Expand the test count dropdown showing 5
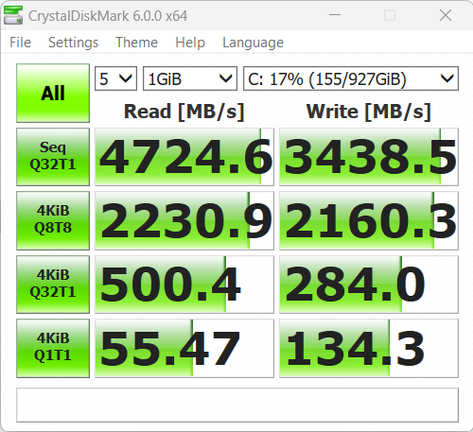The image size is (473, 432). click(116, 79)
